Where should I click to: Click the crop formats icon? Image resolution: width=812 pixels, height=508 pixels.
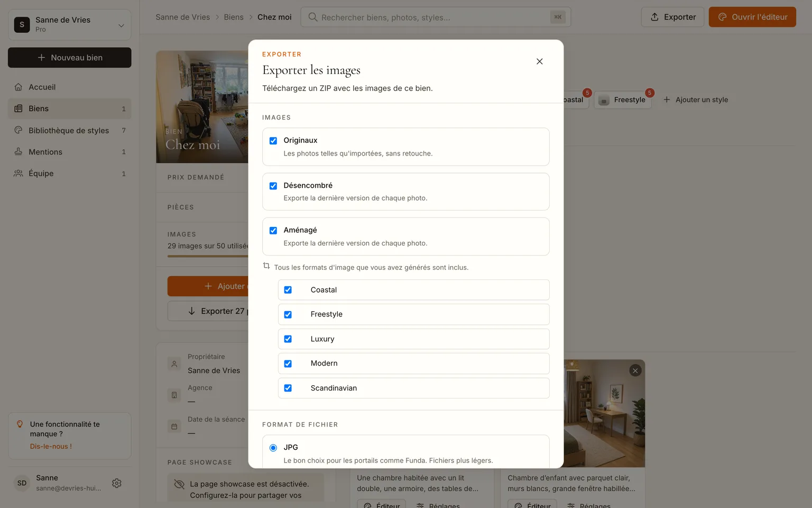point(266,266)
